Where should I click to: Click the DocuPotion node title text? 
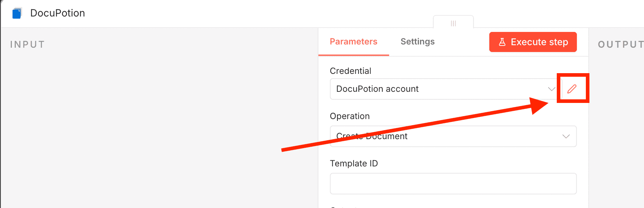coord(57,13)
